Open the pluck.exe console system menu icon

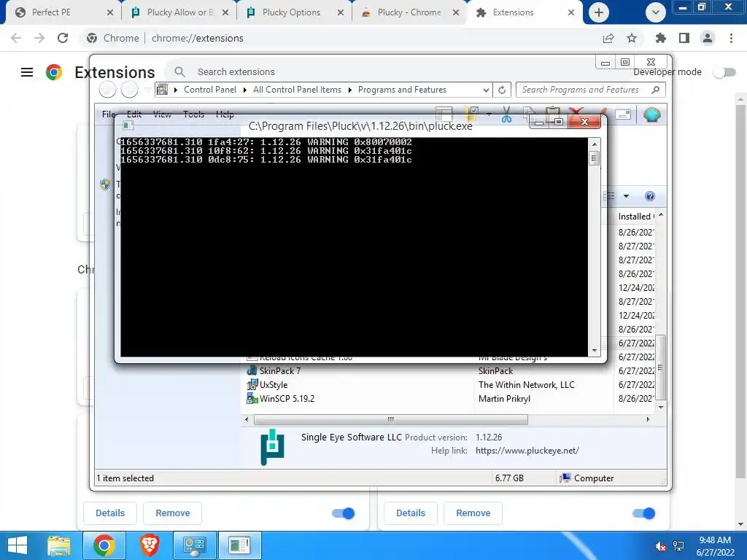[x=127, y=125]
